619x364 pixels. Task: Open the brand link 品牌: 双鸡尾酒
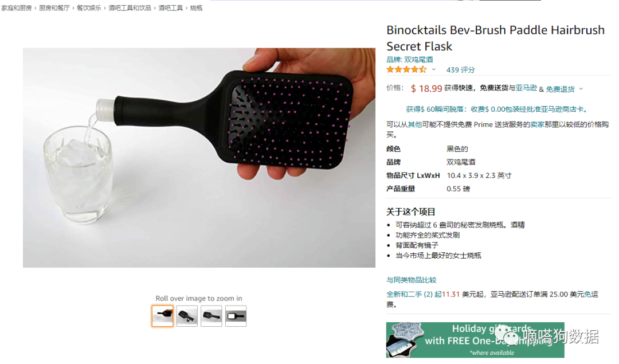pos(409,60)
